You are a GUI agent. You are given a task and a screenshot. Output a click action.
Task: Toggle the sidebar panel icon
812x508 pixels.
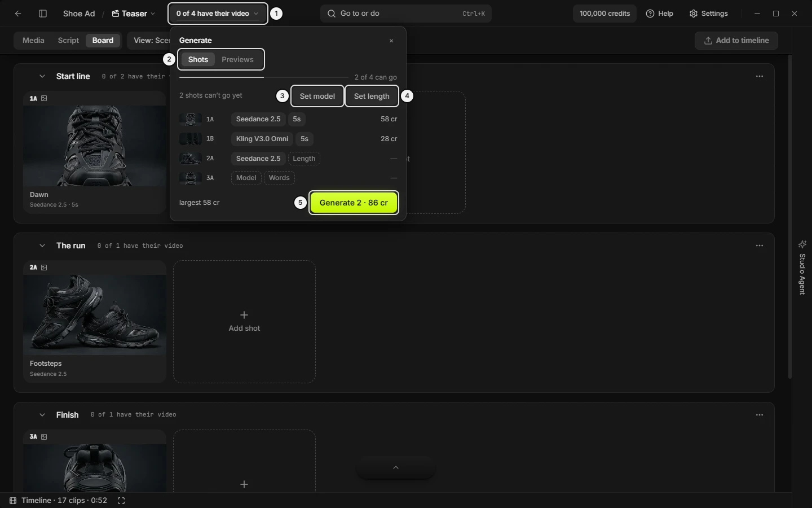point(43,14)
